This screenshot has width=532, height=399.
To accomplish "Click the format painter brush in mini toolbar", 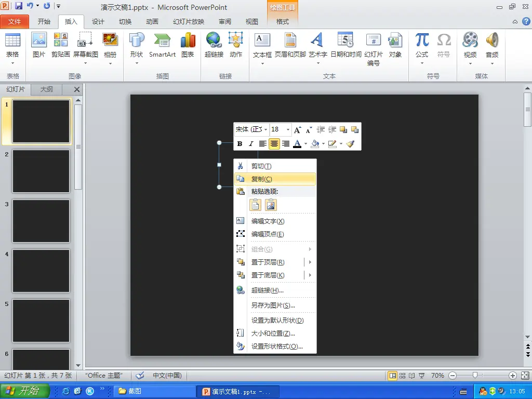I will click(351, 144).
